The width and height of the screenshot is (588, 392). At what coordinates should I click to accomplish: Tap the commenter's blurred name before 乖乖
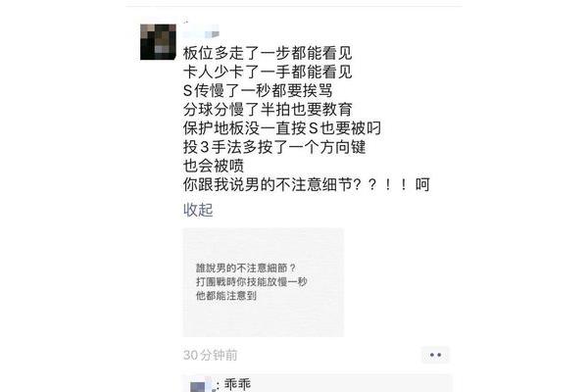(201, 385)
